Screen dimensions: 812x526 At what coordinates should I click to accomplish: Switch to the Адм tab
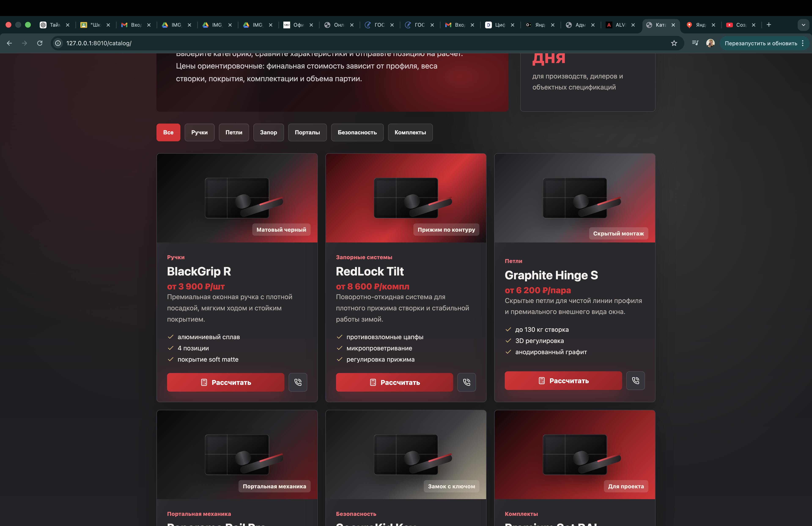[x=576, y=25]
